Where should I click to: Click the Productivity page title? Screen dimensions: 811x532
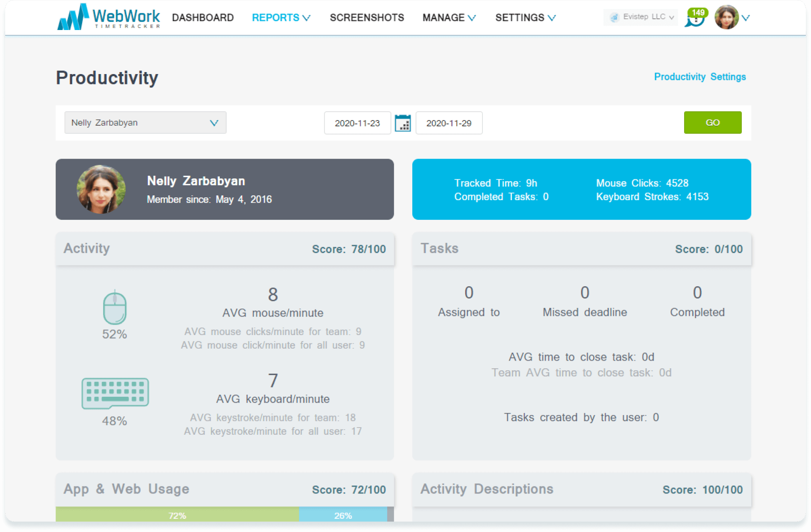(107, 77)
